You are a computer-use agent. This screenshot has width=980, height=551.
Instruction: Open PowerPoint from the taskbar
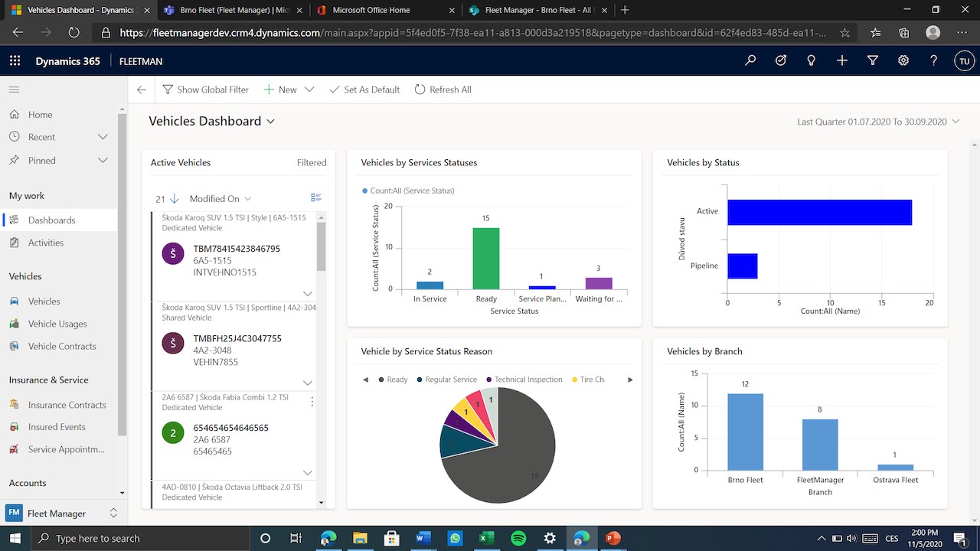[x=612, y=538]
